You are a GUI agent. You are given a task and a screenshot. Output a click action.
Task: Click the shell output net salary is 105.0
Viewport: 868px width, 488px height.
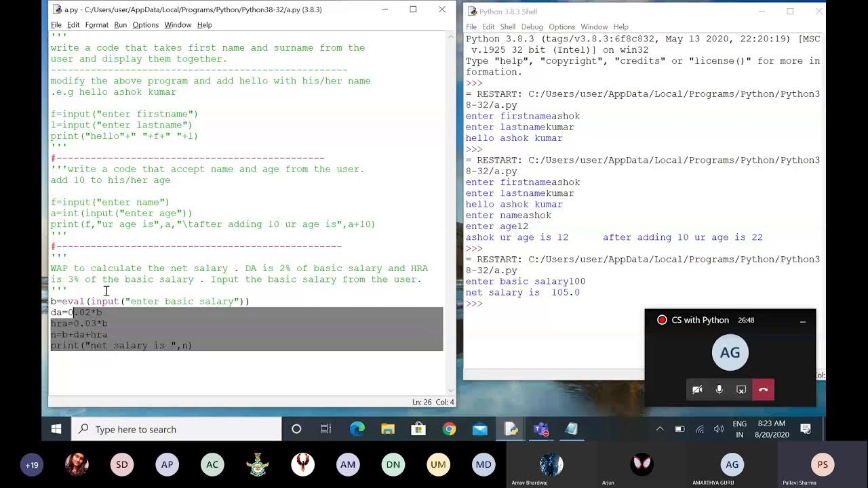point(523,293)
